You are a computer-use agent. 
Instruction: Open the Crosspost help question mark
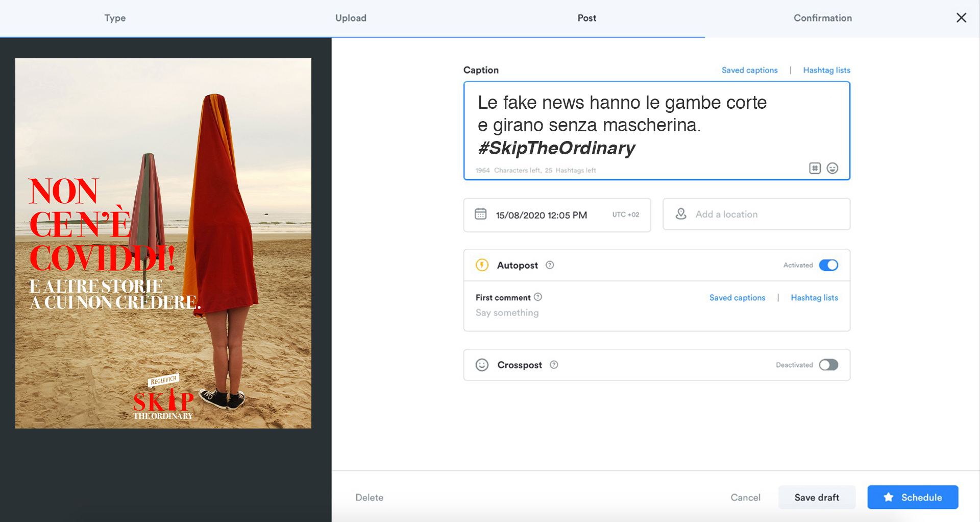pos(554,365)
